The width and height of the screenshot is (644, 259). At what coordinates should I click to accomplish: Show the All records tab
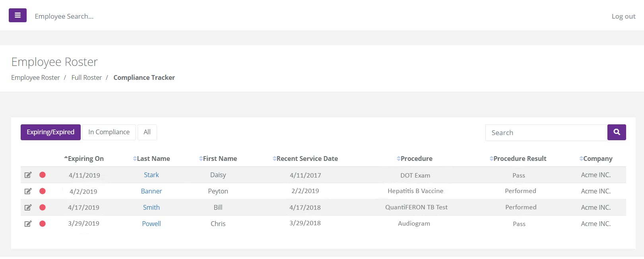pyautogui.click(x=147, y=132)
